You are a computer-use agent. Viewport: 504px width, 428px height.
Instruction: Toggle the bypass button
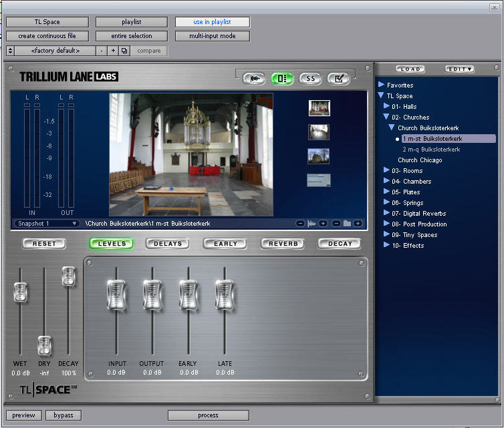(64, 415)
